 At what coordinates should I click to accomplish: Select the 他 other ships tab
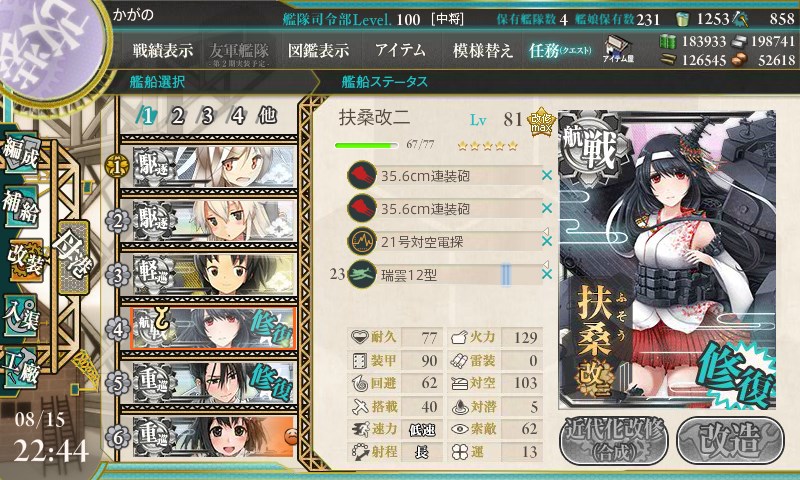267,116
